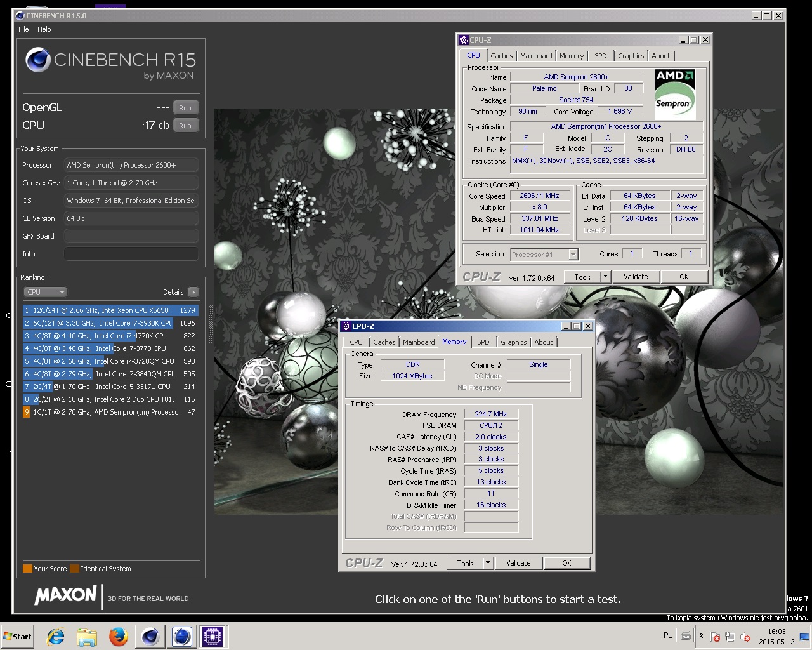Click the GFX Board field in Cinebench

[131, 236]
